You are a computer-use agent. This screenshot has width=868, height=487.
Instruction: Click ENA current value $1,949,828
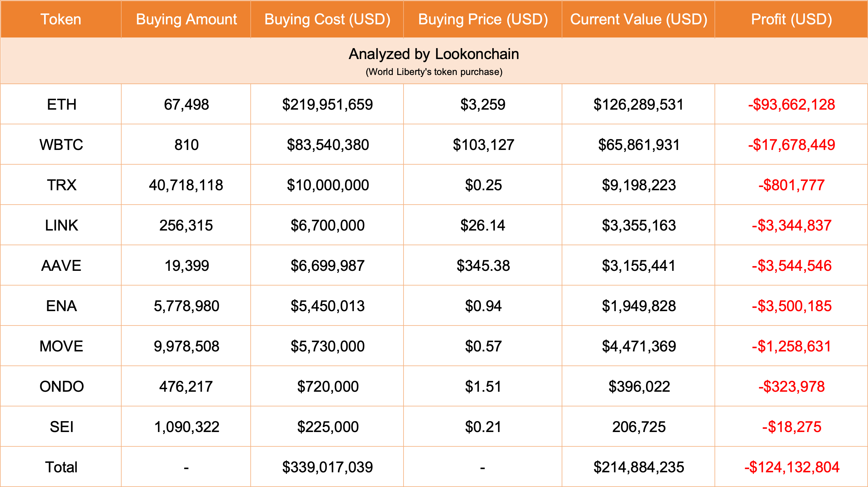coord(639,306)
